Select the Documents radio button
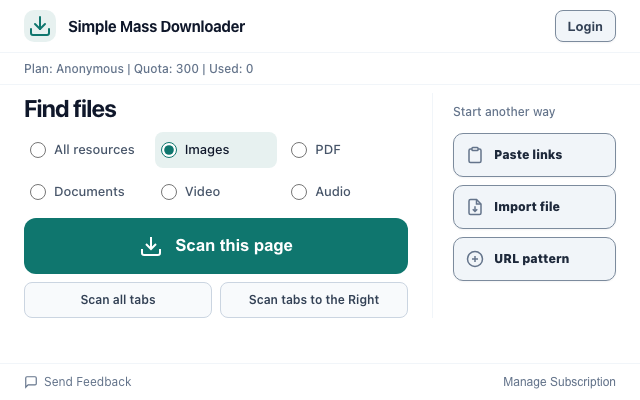This screenshot has height=400, width=640. (38, 192)
